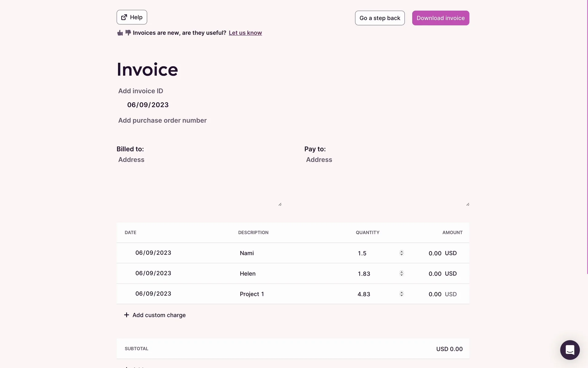Click the thumbs down feedback icon
The width and height of the screenshot is (588, 368).
(x=128, y=33)
